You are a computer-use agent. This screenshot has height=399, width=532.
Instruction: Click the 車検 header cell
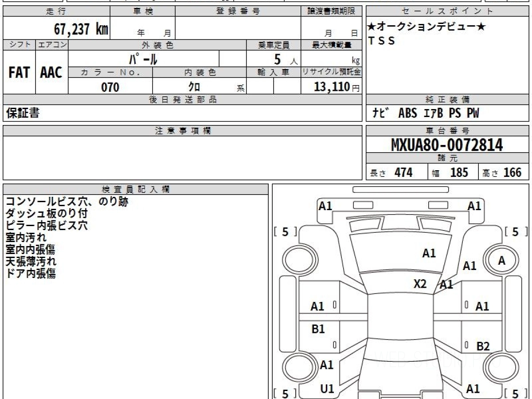point(143,12)
